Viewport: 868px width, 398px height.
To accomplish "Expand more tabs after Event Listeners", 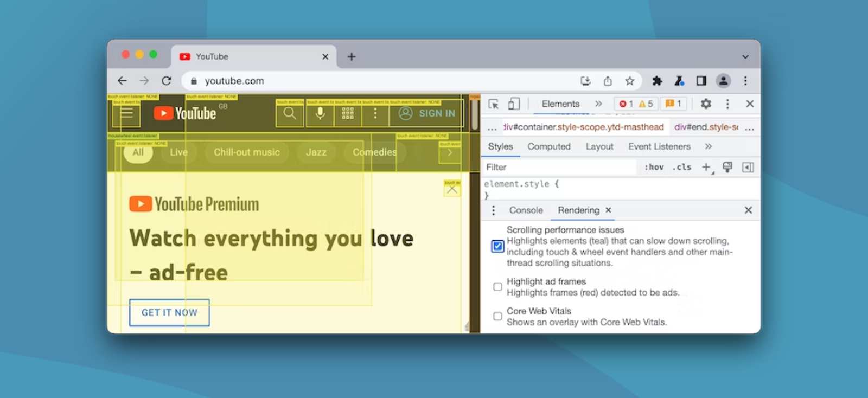I will coord(709,146).
